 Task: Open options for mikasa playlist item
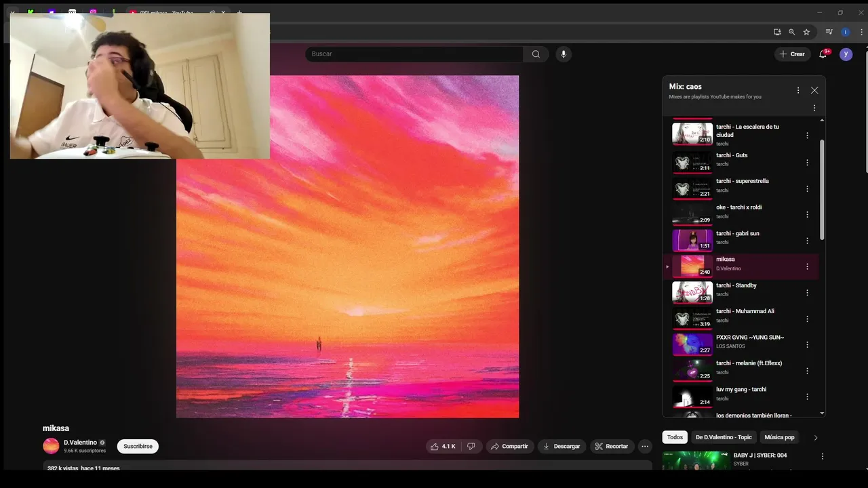(x=807, y=266)
